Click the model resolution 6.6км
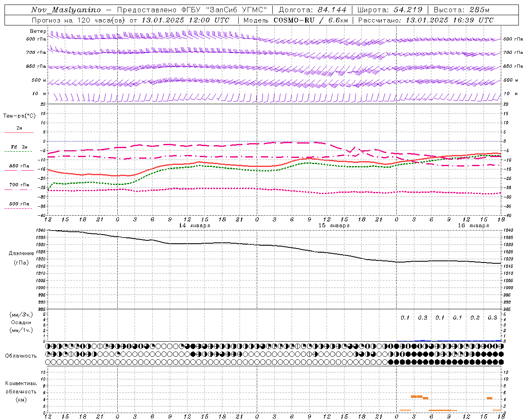This screenshot has height=420, width=525. pos(338,20)
